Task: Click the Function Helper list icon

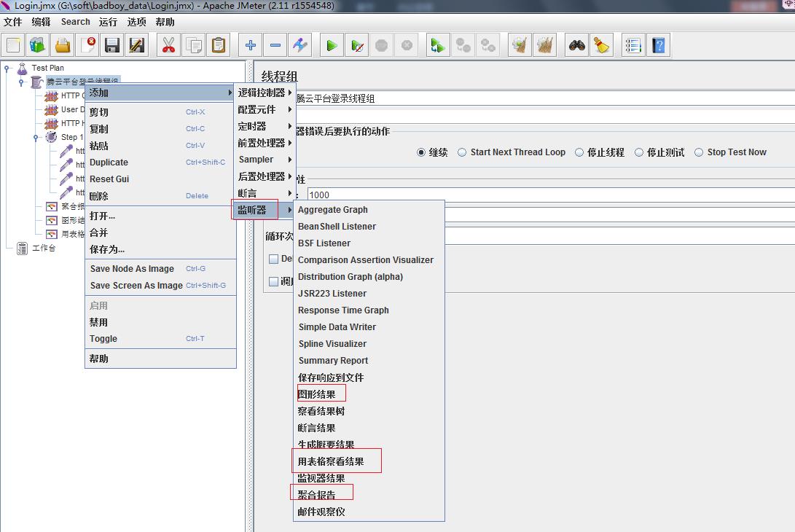Action: pos(633,45)
